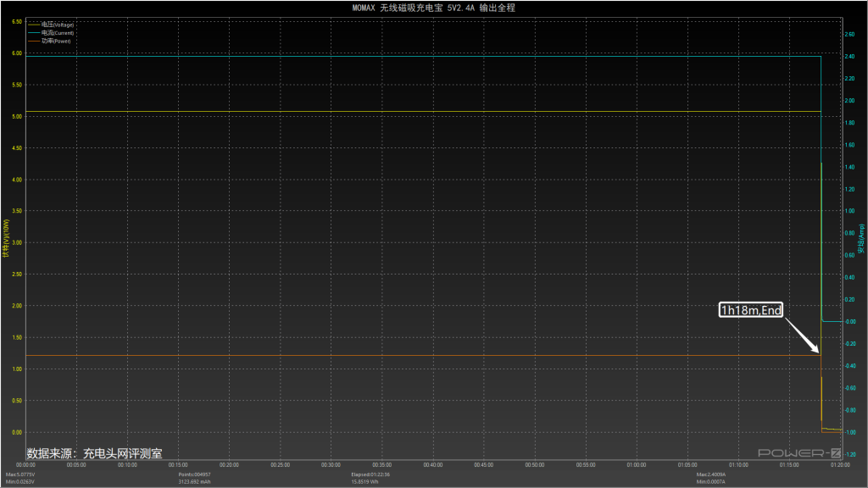Click the 功率(Power) legend entry
The image size is (868, 488).
[x=50, y=41]
